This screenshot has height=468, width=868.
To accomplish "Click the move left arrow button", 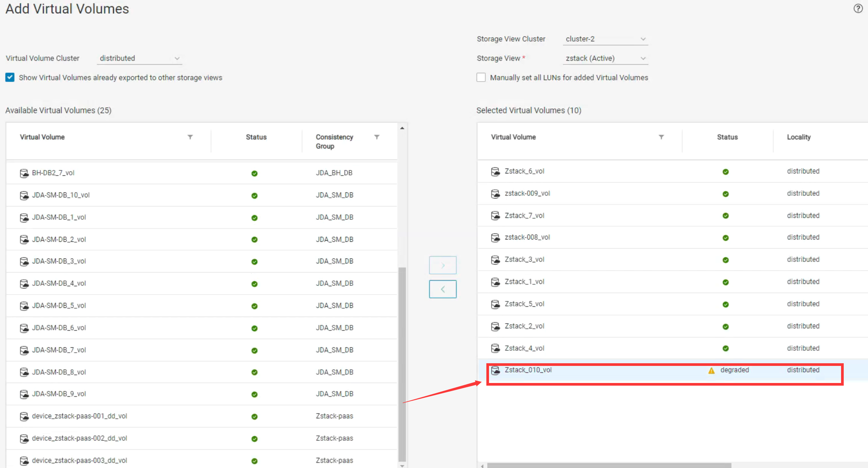I will tap(442, 289).
